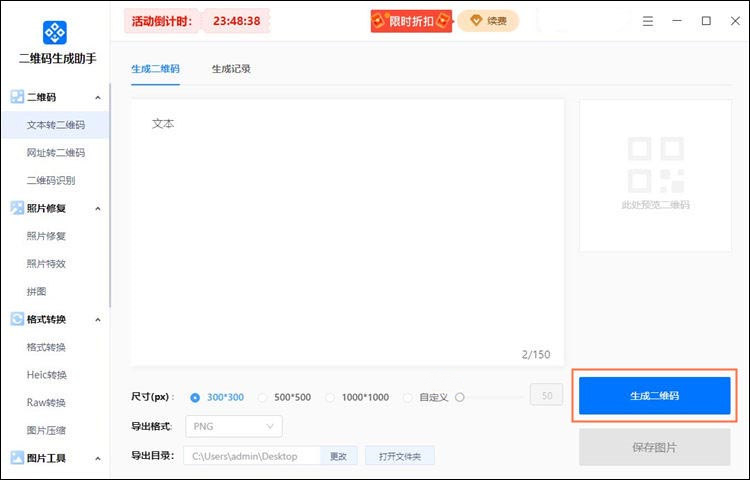Select the 500*500 size option
Screen dimensions: 750x480
click(284, 397)
